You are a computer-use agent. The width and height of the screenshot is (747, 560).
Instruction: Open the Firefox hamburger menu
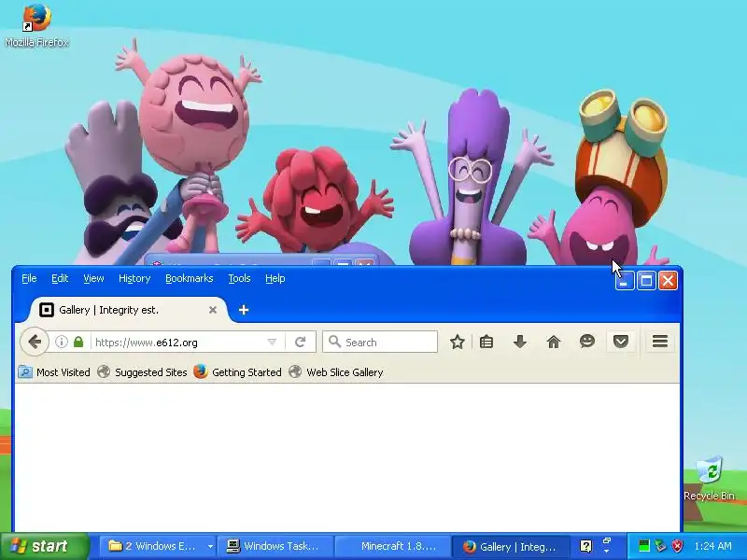pyautogui.click(x=660, y=342)
